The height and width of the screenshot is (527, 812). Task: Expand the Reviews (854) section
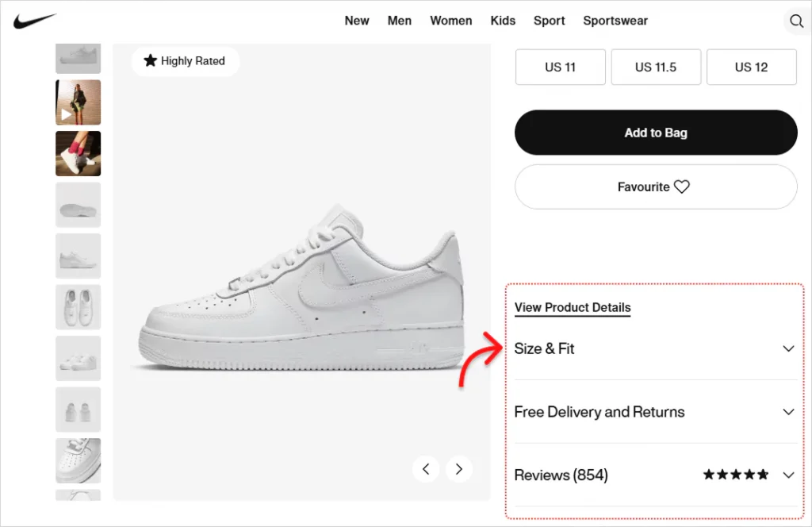pos(787,475)
